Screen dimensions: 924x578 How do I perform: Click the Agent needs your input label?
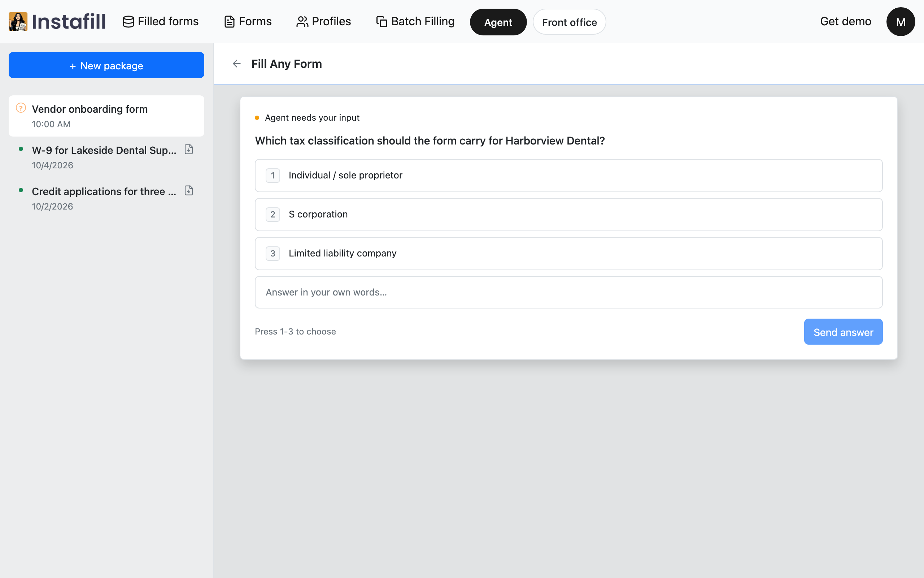[312, 118]
